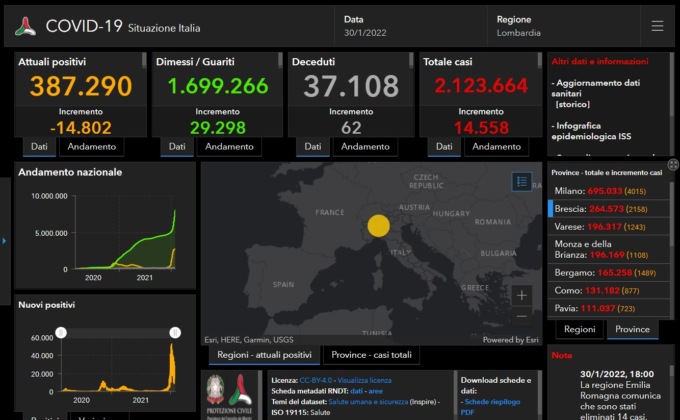
Task: Click the Powered by Esri text
Action: click(510, 340)
